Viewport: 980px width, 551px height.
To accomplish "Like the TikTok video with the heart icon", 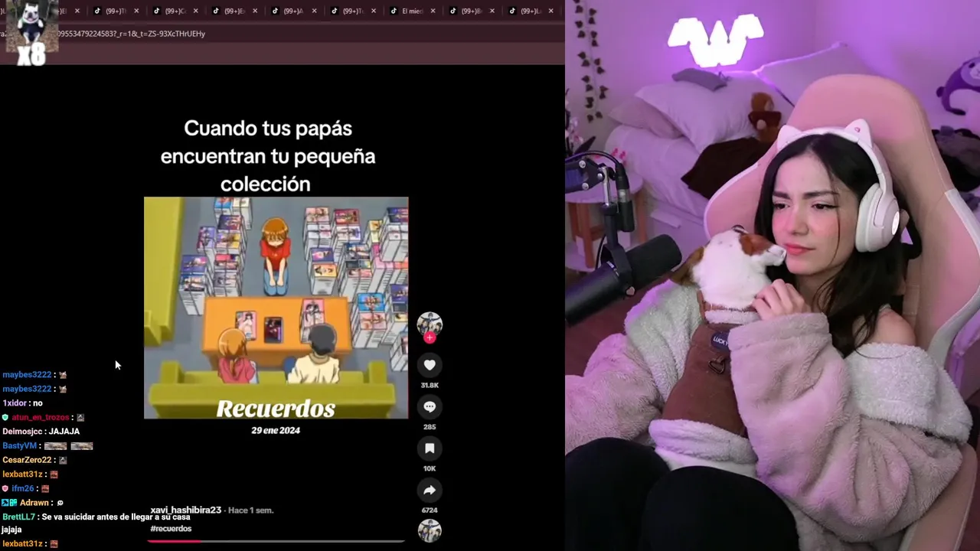I will click(430, 365).
